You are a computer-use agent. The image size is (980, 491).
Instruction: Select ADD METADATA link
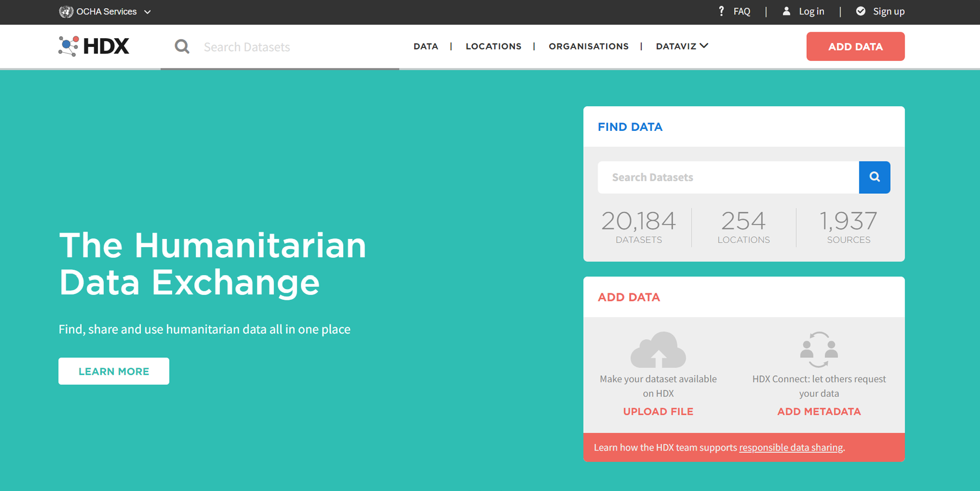coord(819,411)
